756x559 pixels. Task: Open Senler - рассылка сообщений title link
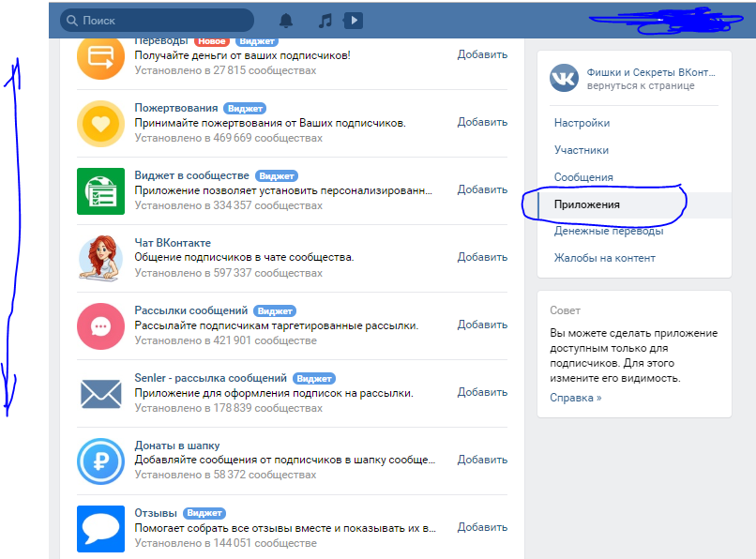tap(210, 378)
